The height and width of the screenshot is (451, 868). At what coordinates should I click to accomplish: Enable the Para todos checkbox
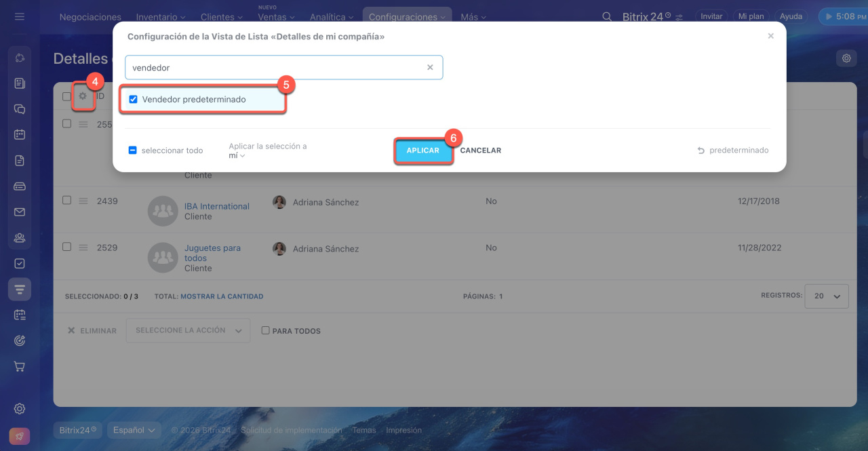point(266,331)
